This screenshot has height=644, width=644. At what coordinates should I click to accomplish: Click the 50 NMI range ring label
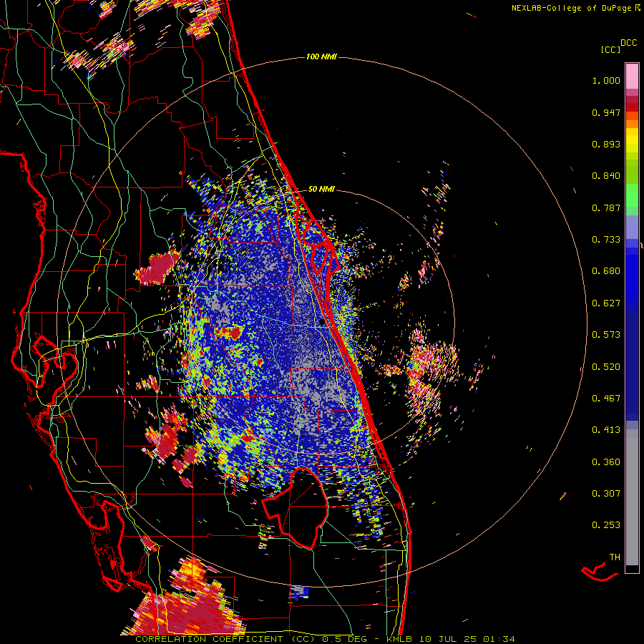coord(321,189)
